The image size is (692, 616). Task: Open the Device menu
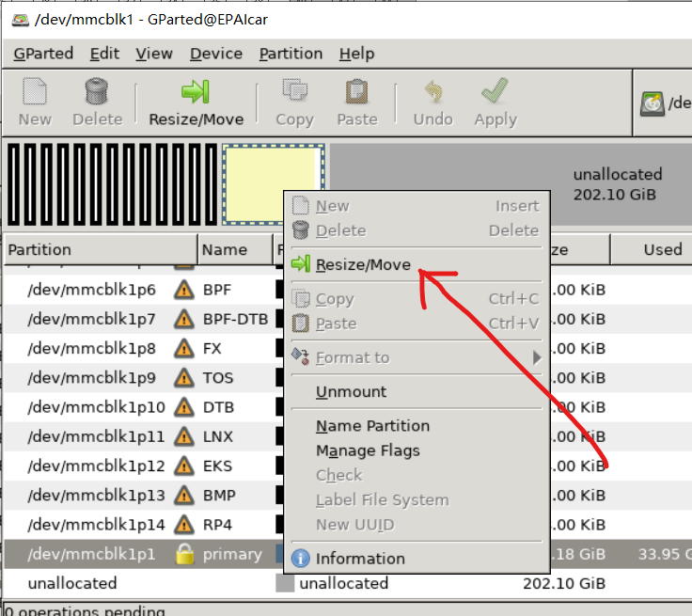(216, 54)
